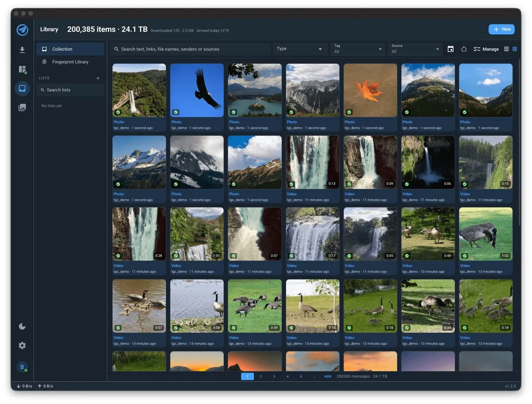
Task: Go to page 5 in pagination
Action: tap(301, 377)
